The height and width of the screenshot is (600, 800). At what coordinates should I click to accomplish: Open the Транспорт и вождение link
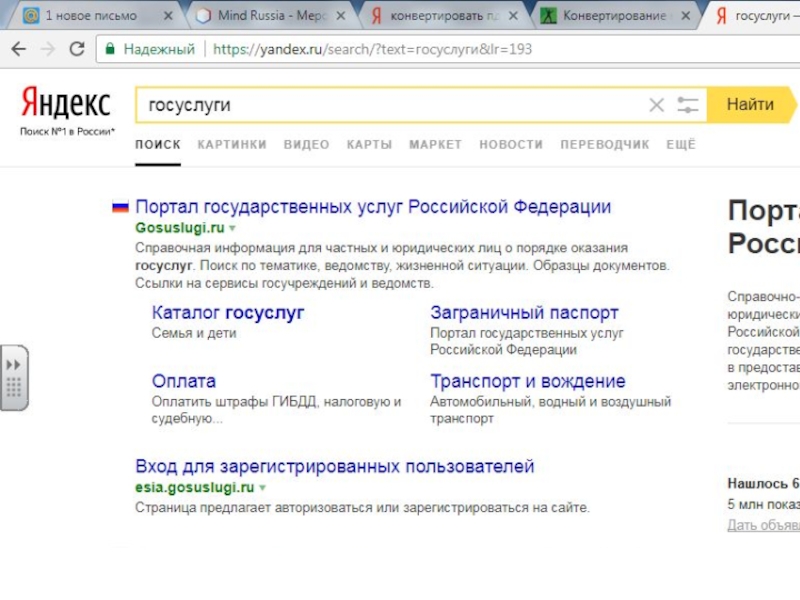527,381
